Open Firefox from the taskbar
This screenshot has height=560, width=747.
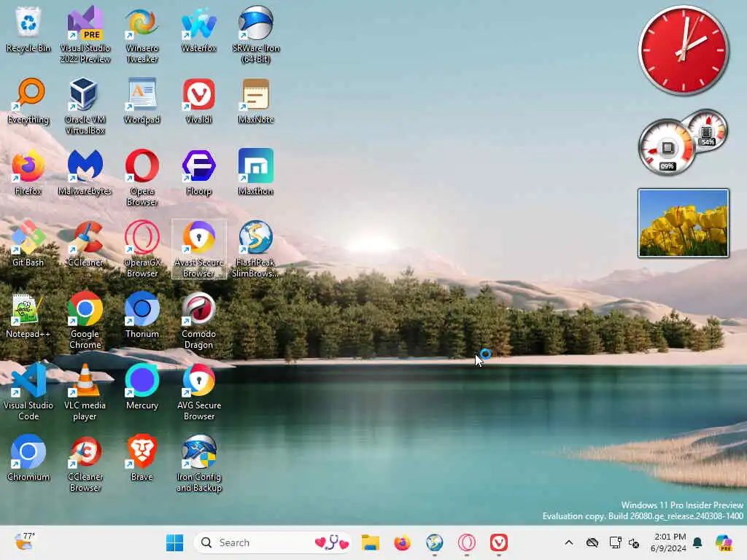[x=402, y=542]
